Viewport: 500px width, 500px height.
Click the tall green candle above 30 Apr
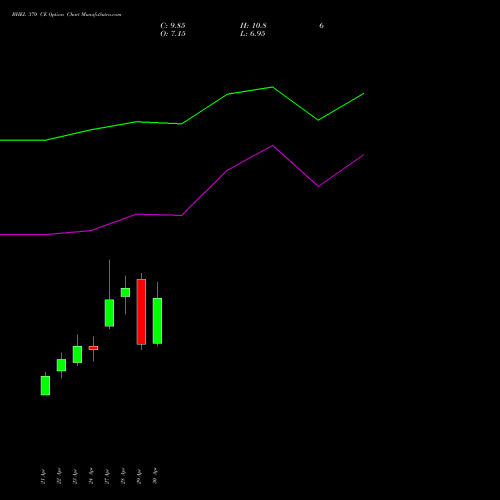157,321
